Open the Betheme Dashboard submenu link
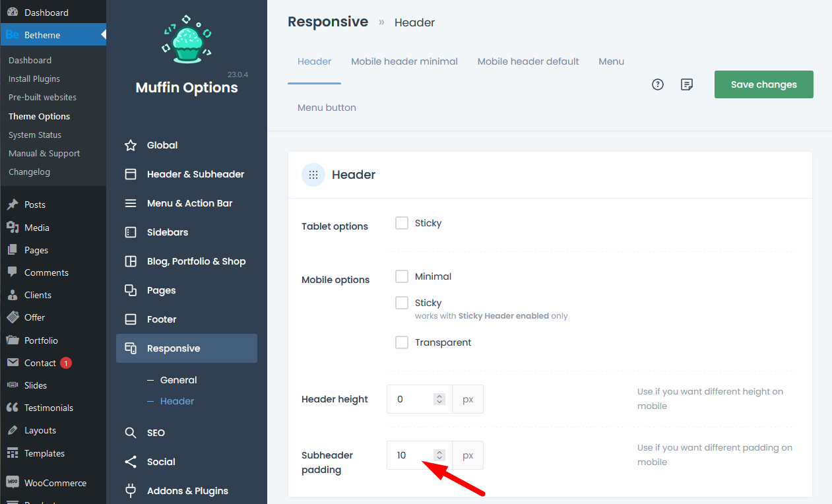This screenshot has height=504, width=832. 30,60
